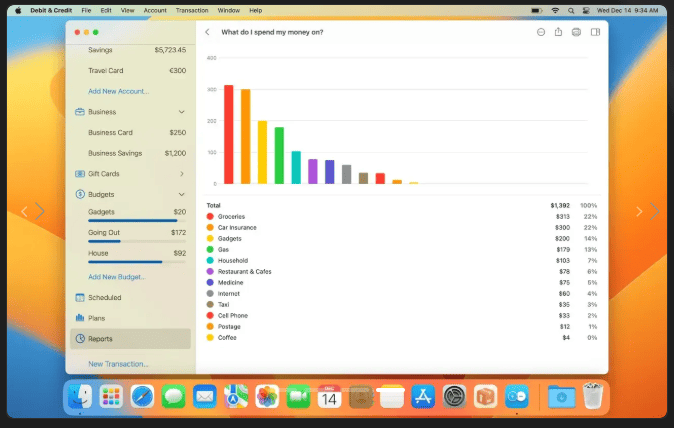
Task: Select the Internet category row
Action: (401, 293)
